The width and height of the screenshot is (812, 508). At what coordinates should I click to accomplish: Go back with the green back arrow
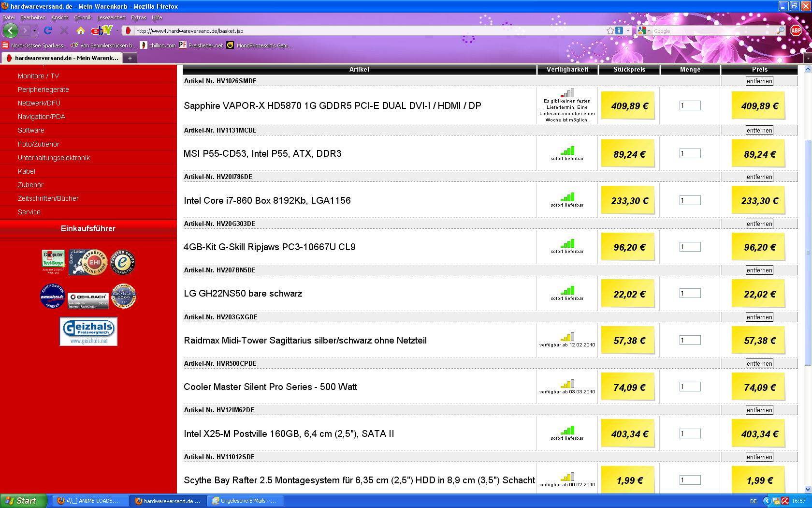(10, 30)
